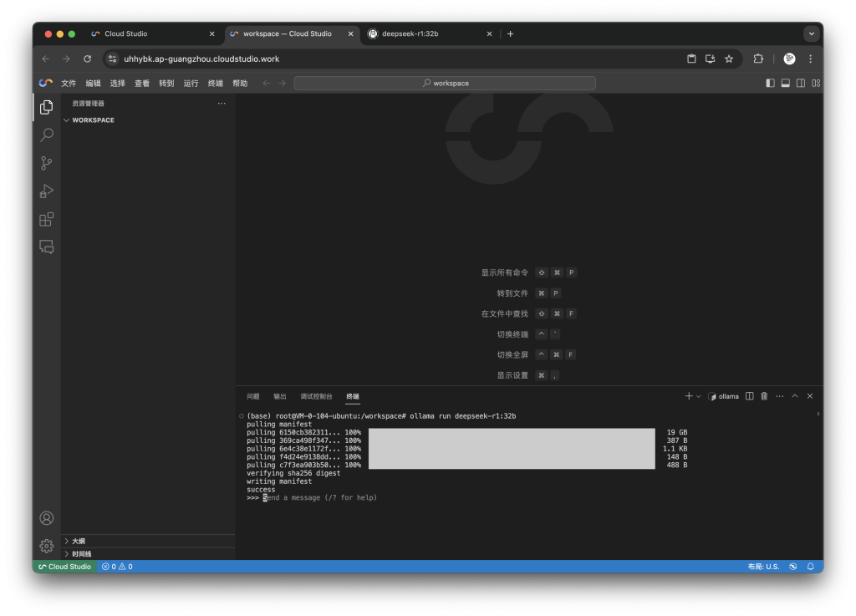Open the 编辑 menu
This screenshot has width=856, height=616.
94,83
